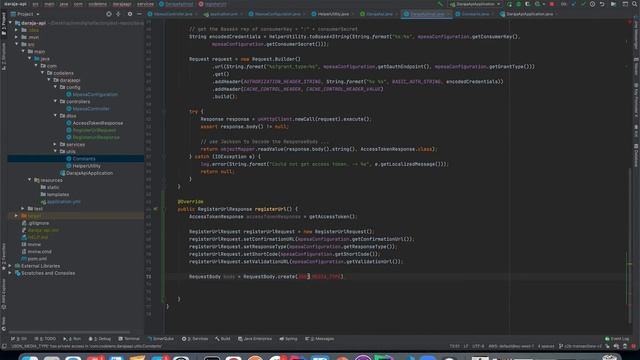Click the override gutter icon beside registerUrl
The image size is (640, 360).
point(156,209)
